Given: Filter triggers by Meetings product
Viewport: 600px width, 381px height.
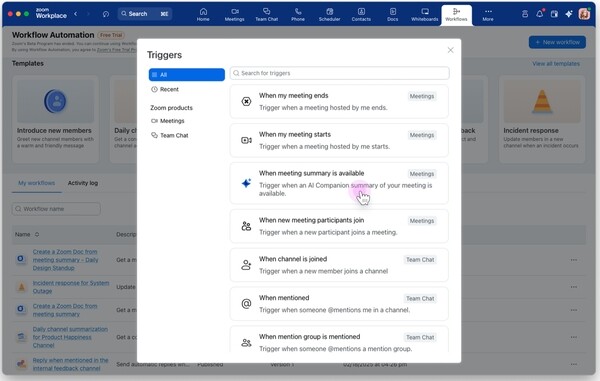Looking at the screenshot, I should [x=168, y=121].
